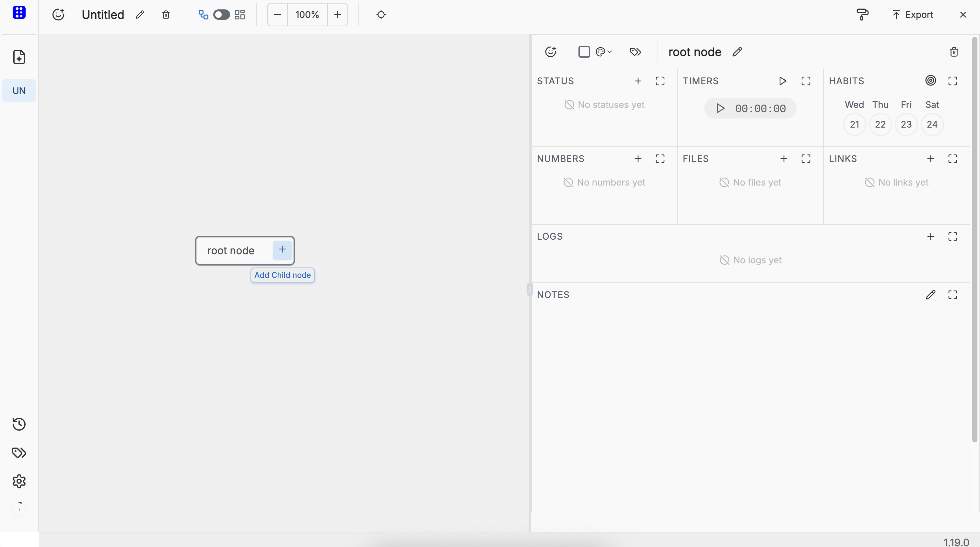Export the current mind map
980x547 pixels.
click(x=912, y=15)
